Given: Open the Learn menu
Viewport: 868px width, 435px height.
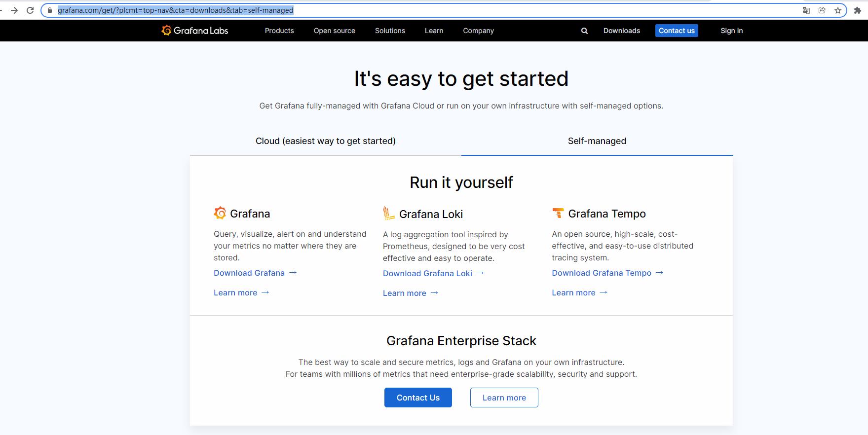Looking at the screenshot, I should (x=434, y=31).
